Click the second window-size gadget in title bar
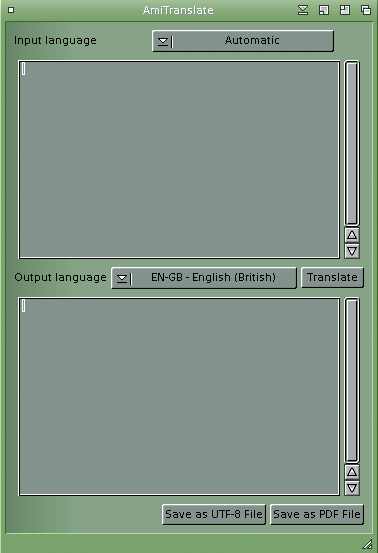The height and width of the screenshot is (553, 378). [x=345, y=10]
